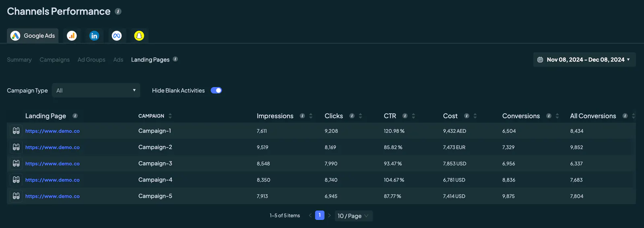The height and width of the screenshot is (228, 644).
Task: Click the info icon next to Landing Pages tab
Action: point(175,59)
